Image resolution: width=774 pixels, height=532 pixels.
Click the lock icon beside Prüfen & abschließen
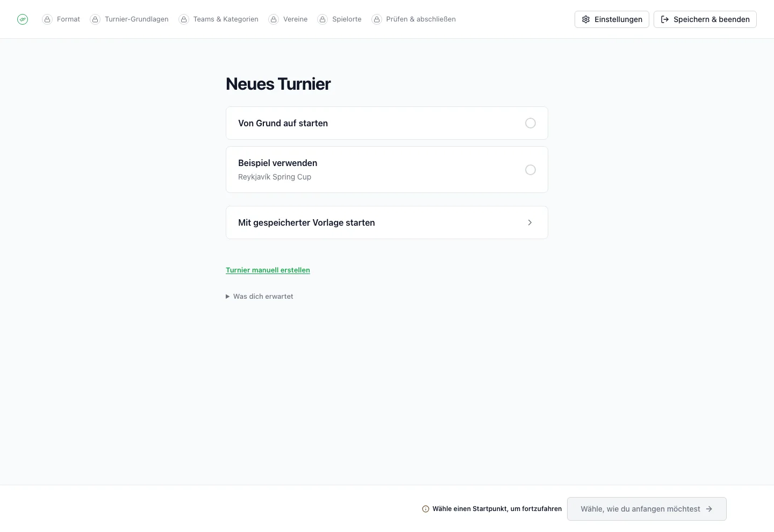point(377,19)
